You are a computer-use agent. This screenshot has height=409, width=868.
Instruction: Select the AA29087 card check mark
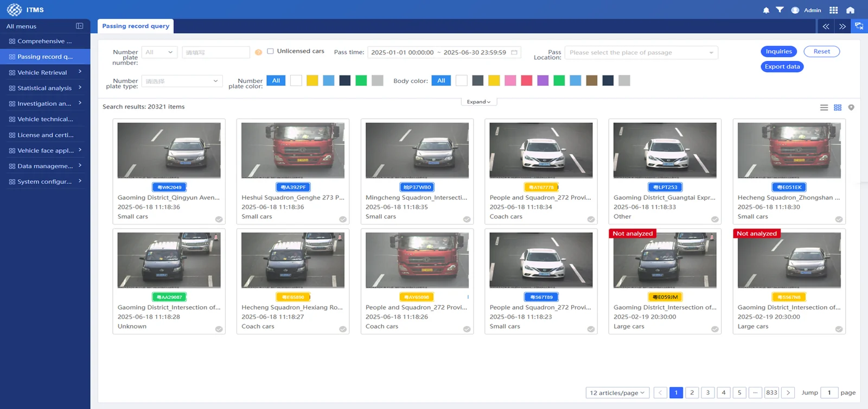coord(219,329)
